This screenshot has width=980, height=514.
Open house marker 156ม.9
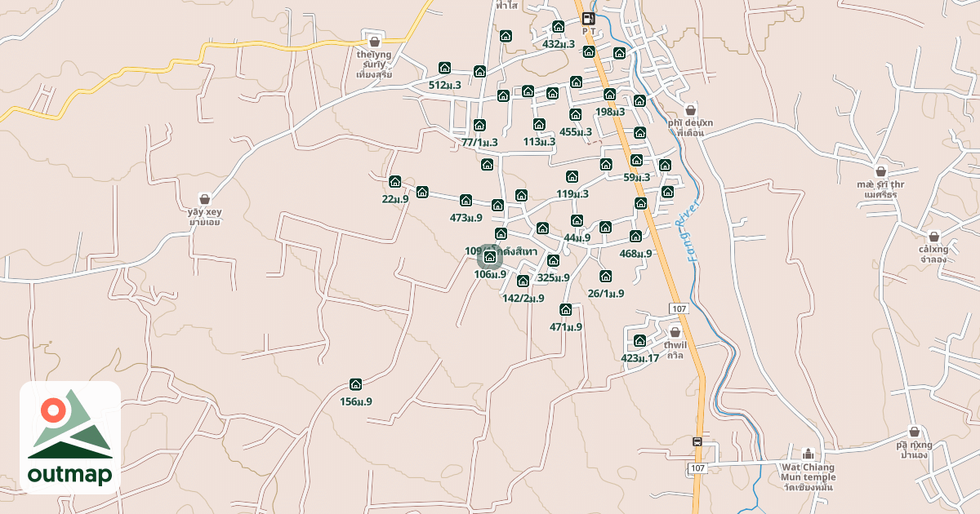356,384
